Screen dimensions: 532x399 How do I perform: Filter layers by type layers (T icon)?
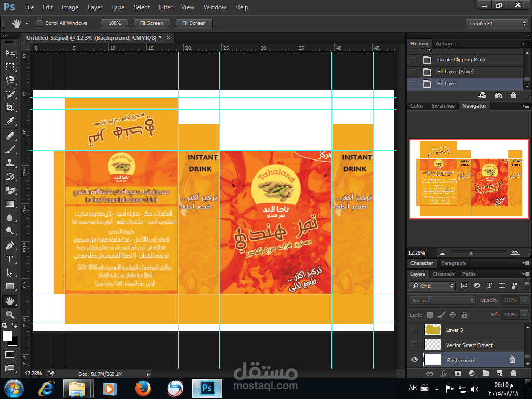pyautogui.click(x=489, y=286)
